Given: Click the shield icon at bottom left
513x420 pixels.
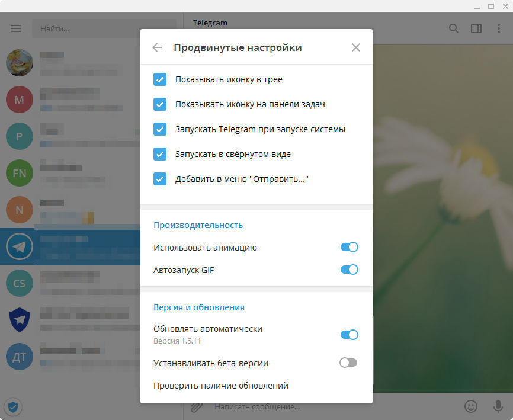Looking at the screenshot, I should (13, 407).
